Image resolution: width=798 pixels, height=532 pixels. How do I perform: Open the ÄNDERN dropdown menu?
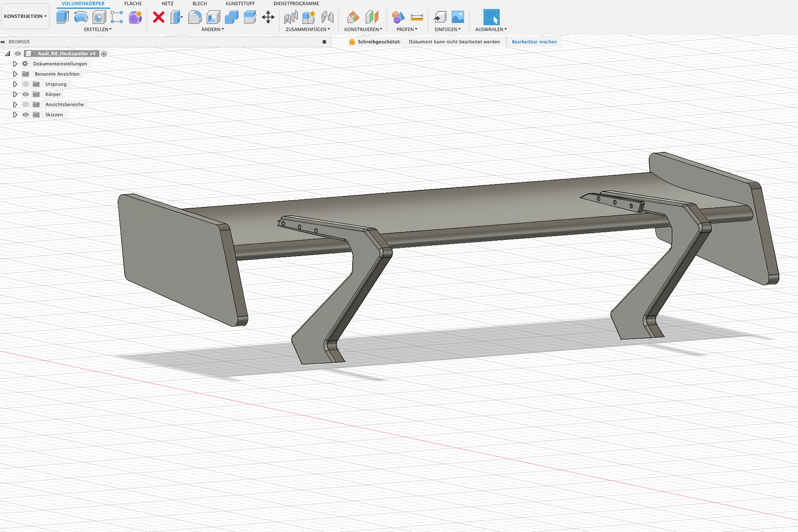[212, 30]
